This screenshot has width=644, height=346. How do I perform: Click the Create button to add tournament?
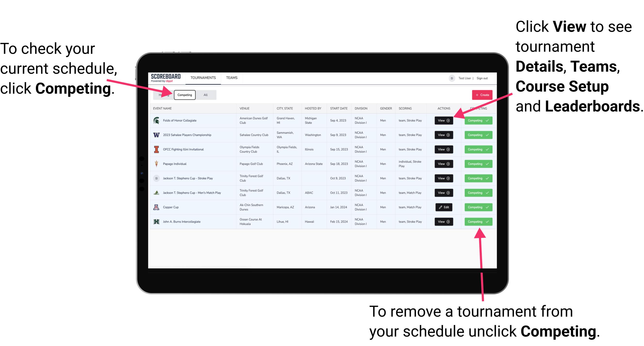481,95
